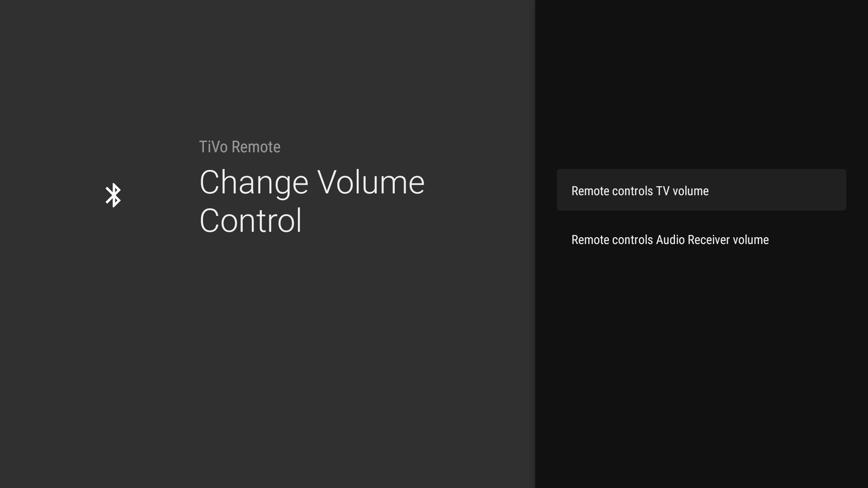The image size is (868, 488).
Task: Select Remote controls TV volume option
Action: tap(701, 190)
